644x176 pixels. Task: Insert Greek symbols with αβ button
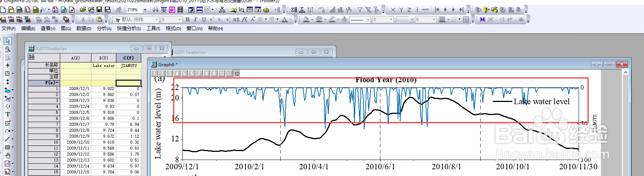point(236,19)
